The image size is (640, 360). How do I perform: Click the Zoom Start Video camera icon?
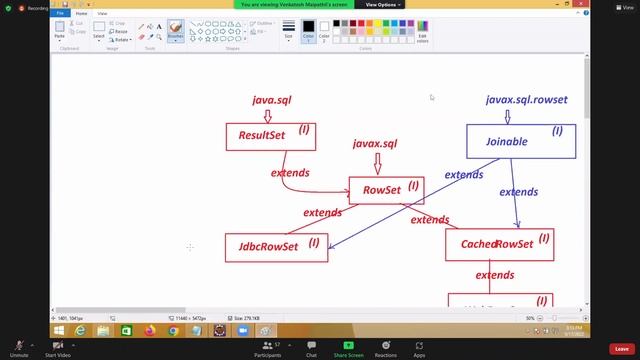58,346
